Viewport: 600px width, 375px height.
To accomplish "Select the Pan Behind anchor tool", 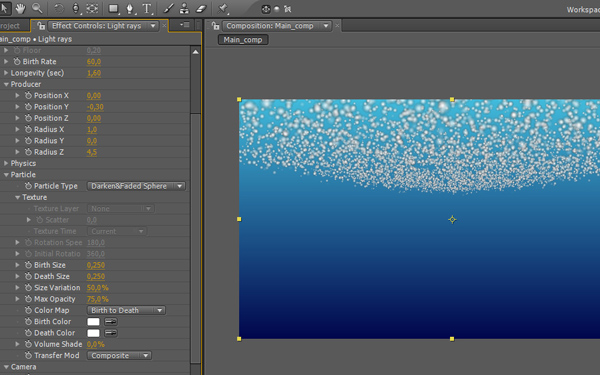I will coord(92,9).
